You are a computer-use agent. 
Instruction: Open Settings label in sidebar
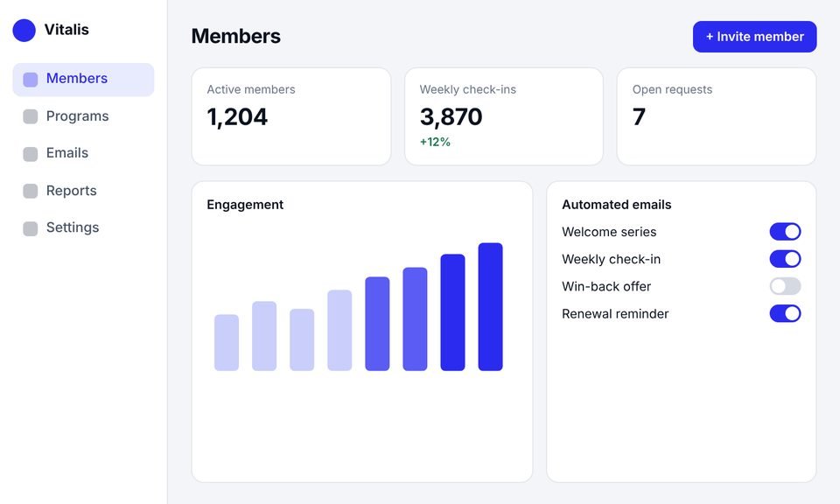[x=73, y=227]
